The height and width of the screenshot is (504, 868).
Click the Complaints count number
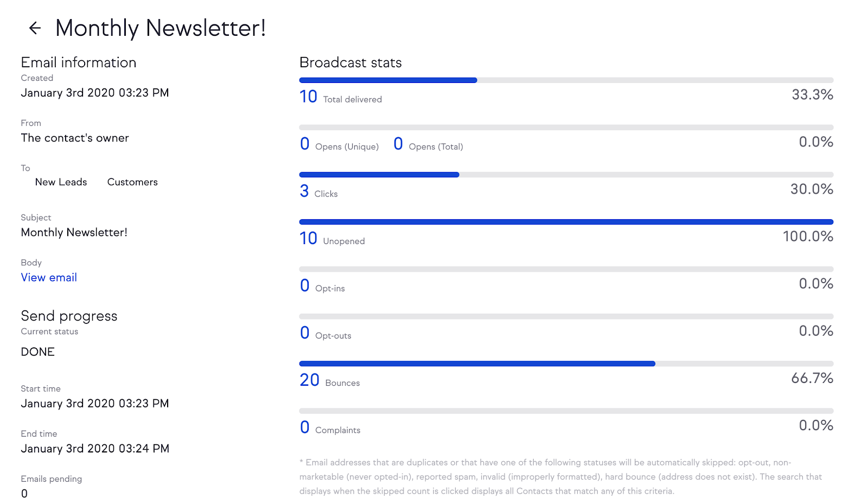(305, 428)
